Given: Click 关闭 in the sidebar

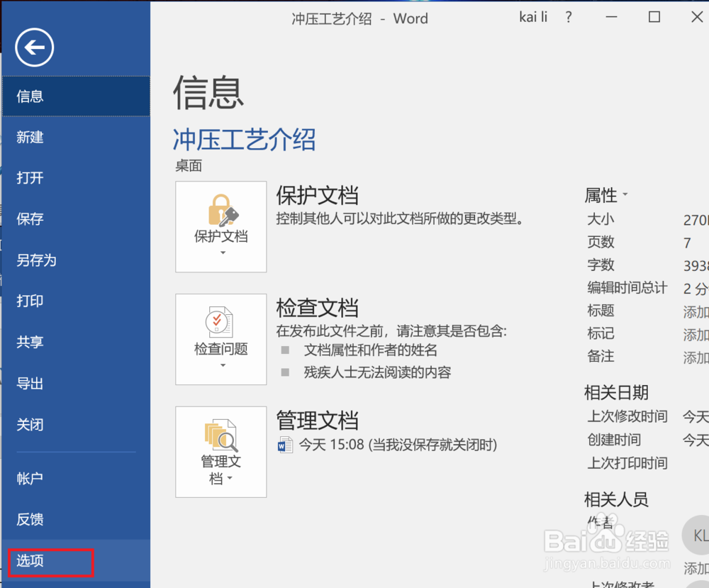Looking at the screenshot, I should point(76,425).
